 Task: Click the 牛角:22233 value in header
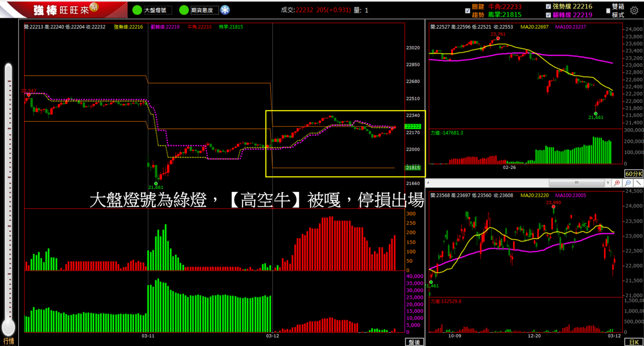(505, 7)
